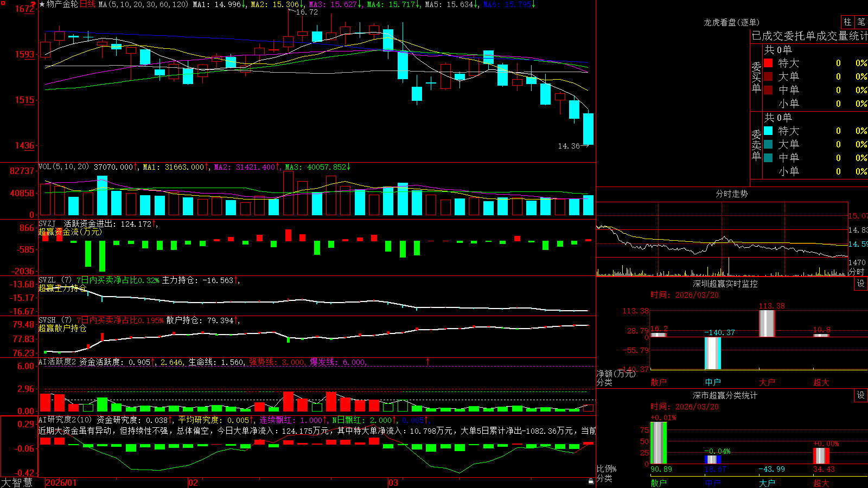Click the 已成交委托单成交量统计 header
The width and height of the screenshot is (868, 488).
[809, 36]
